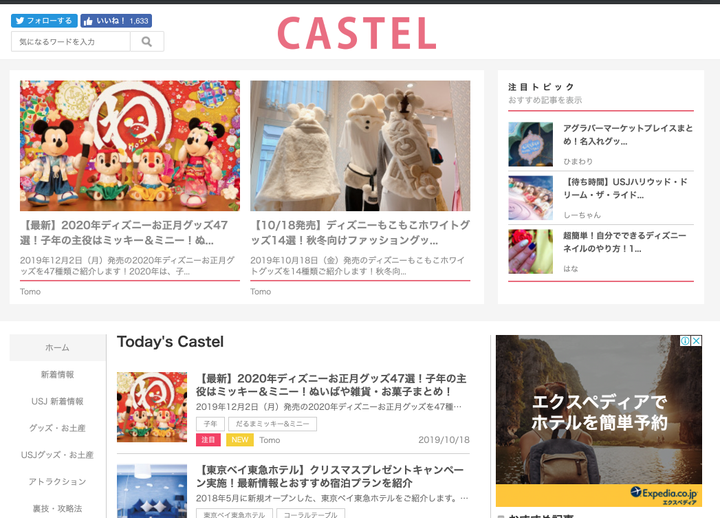Click the Twitter フォローする button
This screenshot has width=720, height=518.
[44, 21]
